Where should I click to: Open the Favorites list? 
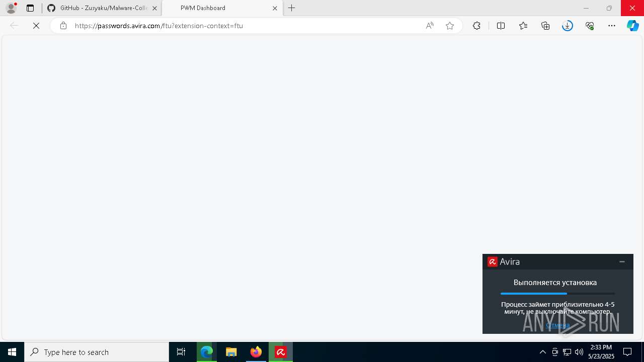click(523, 26)
